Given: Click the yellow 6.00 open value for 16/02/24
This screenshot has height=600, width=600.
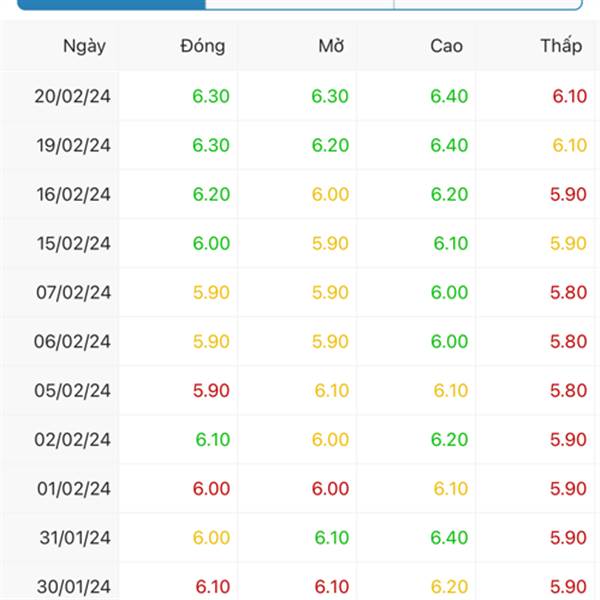Looking at the screenshot, I should point(330,194).
